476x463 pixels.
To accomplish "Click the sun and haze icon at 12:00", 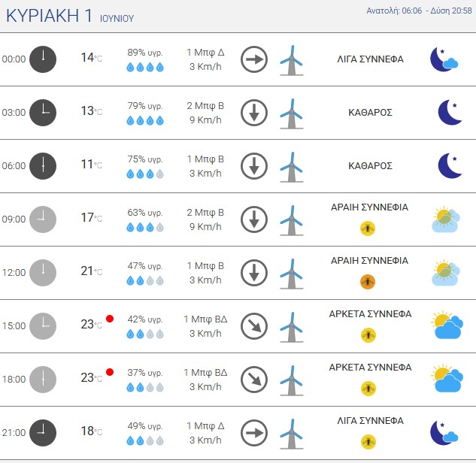I will pos(446,272).
